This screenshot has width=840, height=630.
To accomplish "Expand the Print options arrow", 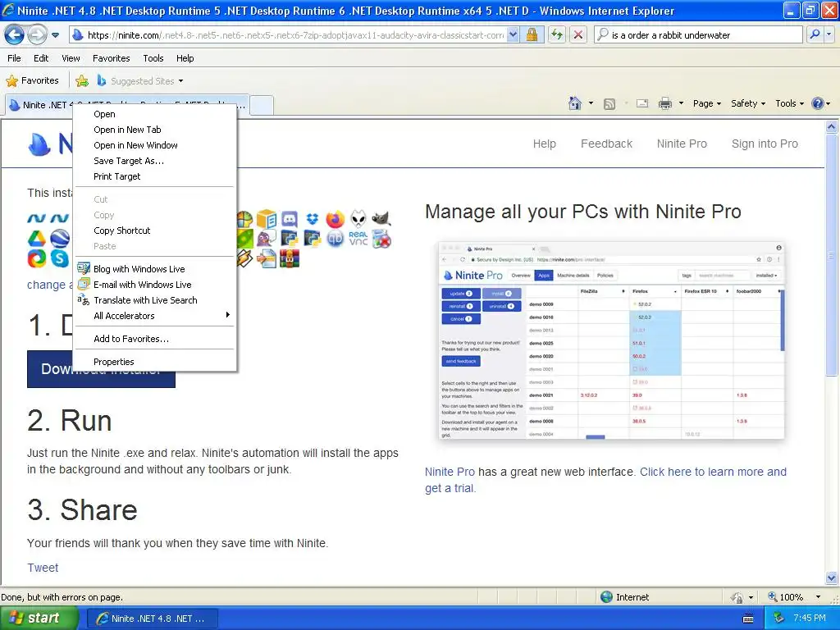I will 681,103.
